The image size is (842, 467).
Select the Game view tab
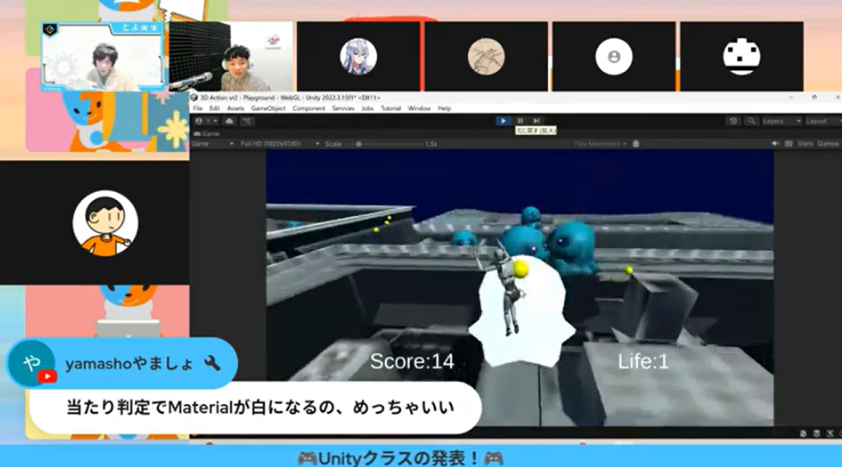point(207,134)
